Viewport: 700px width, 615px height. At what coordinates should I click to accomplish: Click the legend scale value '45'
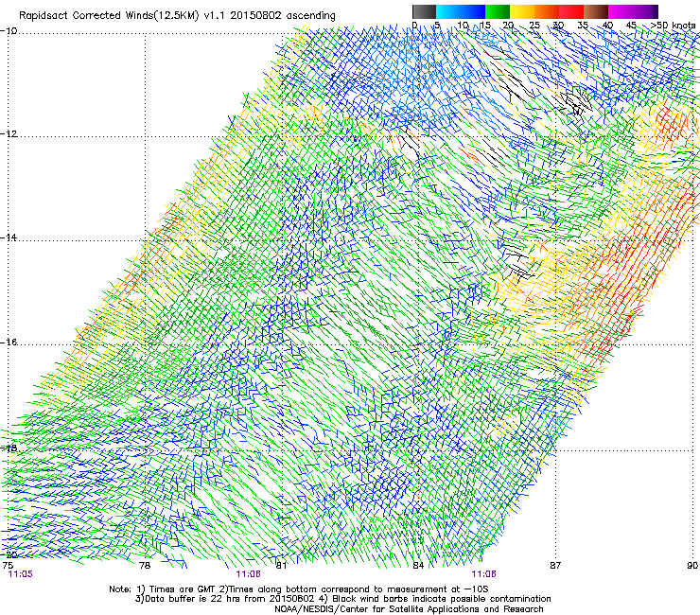(631, 26)
